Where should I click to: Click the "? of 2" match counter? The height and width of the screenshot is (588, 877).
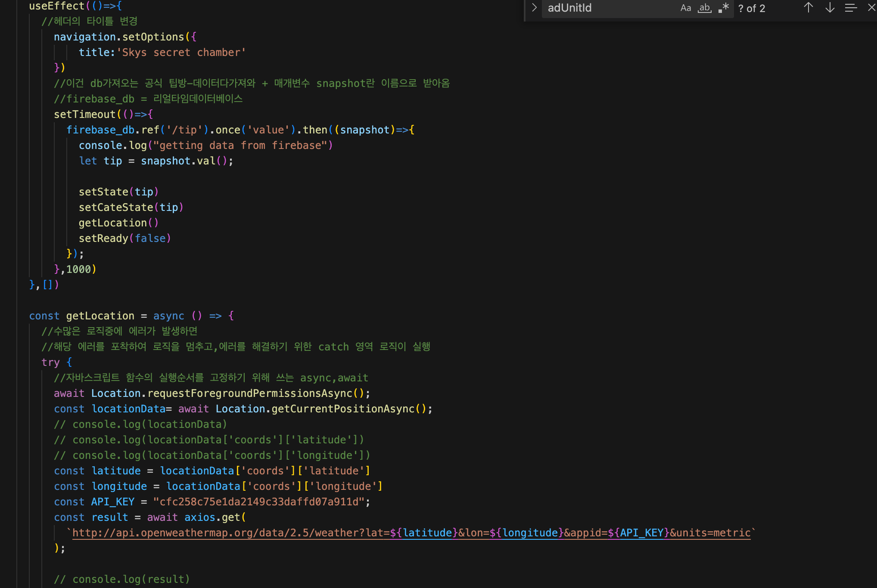click(752, 9)
